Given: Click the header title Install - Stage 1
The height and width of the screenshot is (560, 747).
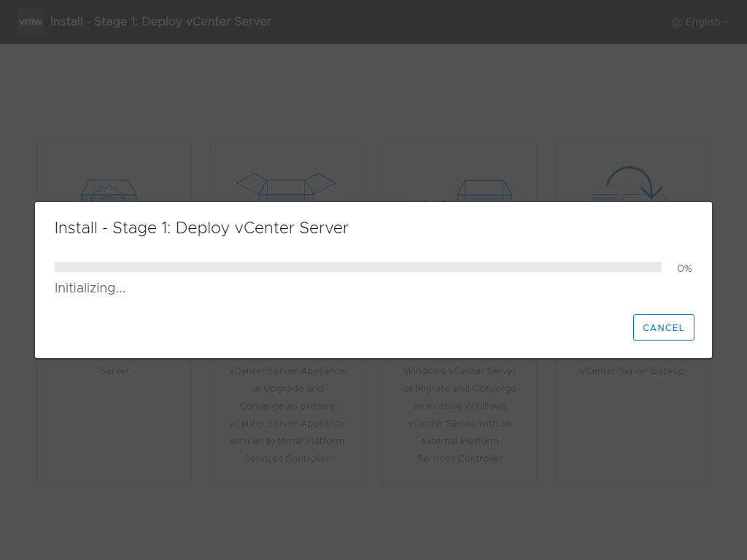Looking at the screenshot, I should [160, 21].
